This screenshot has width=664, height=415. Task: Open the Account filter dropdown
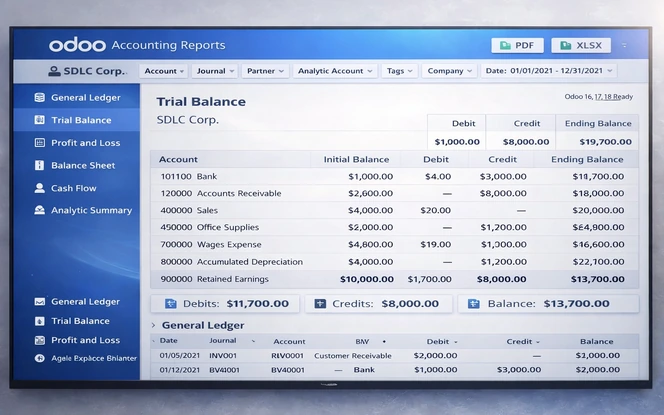click(x=164, y=71)
